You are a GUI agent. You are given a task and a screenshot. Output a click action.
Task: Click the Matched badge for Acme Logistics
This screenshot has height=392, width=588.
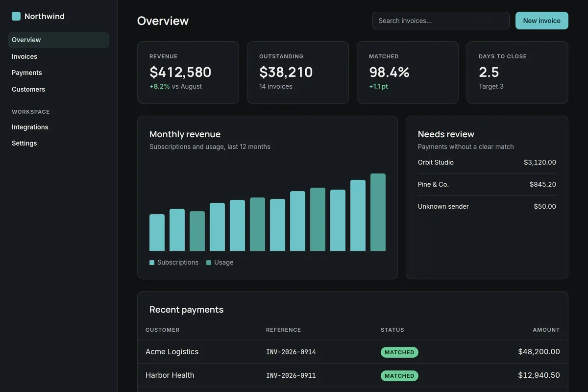click(x=399, y=352)
